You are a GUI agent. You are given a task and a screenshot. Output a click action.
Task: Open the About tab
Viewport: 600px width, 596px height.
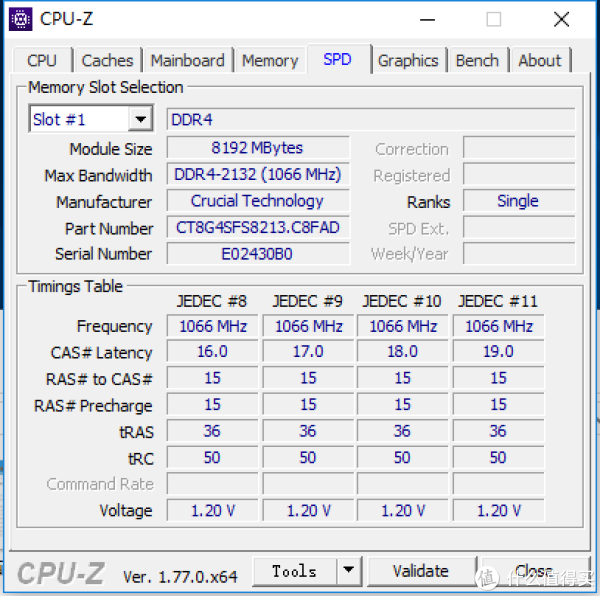pyautogui.click(x=540, y=60)
